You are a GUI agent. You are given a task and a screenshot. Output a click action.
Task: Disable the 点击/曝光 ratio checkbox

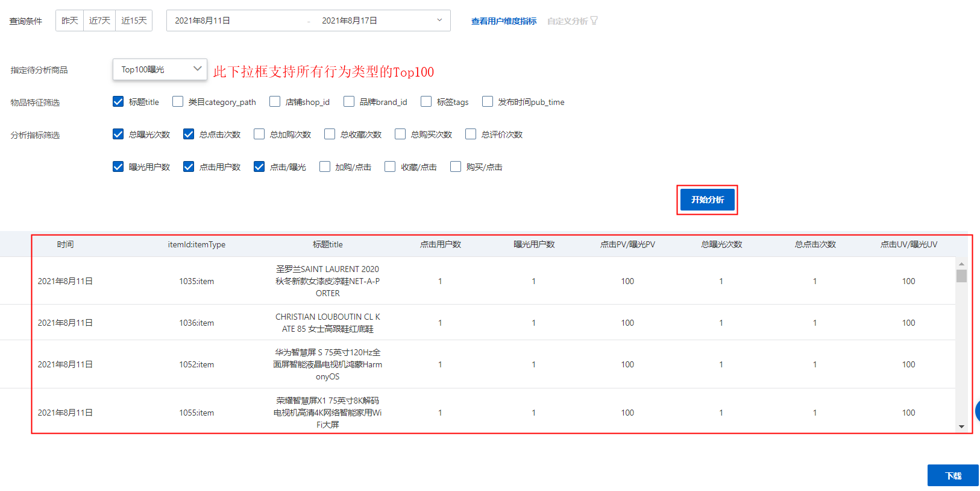259,166
